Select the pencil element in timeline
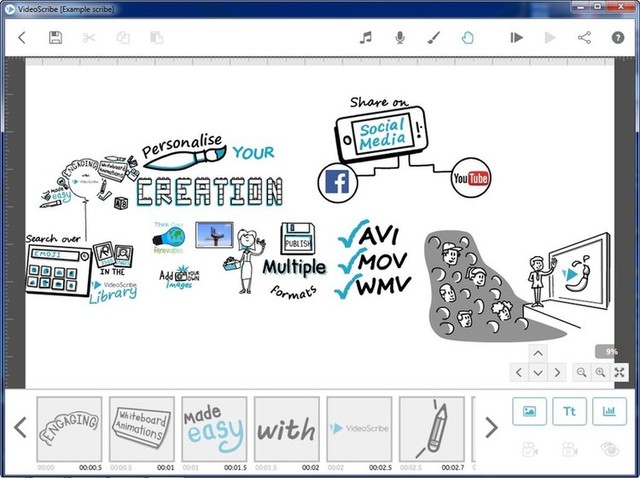Viewport: 640px width, 478px height. click(x=431, y=429)
